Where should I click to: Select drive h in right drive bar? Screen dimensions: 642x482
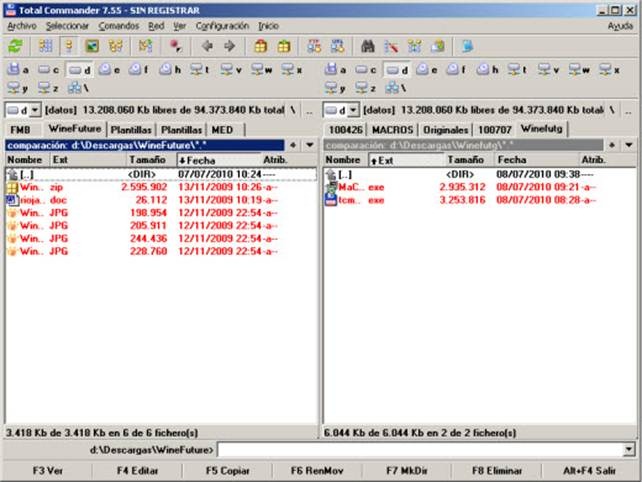click(488, 70)
